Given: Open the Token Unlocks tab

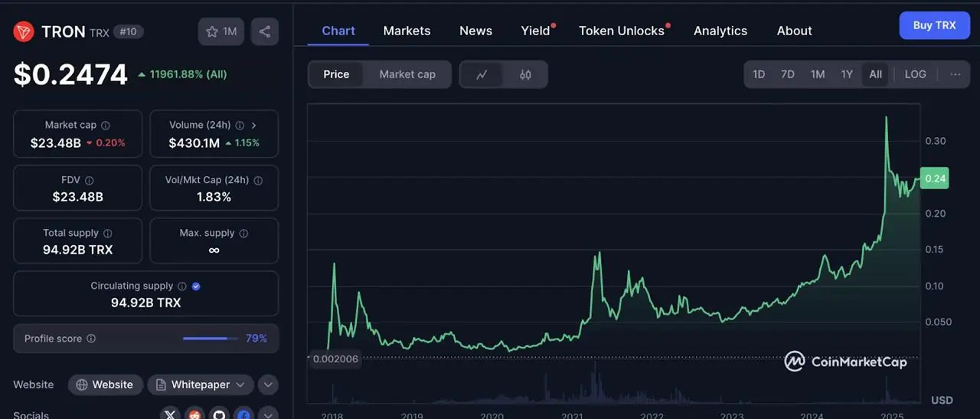Looking at the screenshot, I should pyautogui.click(x=622, y=31).
